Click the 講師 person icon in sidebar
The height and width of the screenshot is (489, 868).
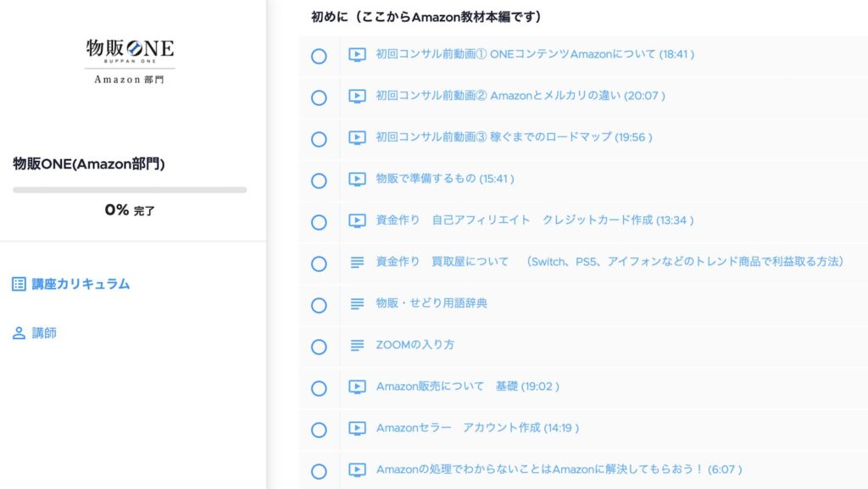[19, 334]
